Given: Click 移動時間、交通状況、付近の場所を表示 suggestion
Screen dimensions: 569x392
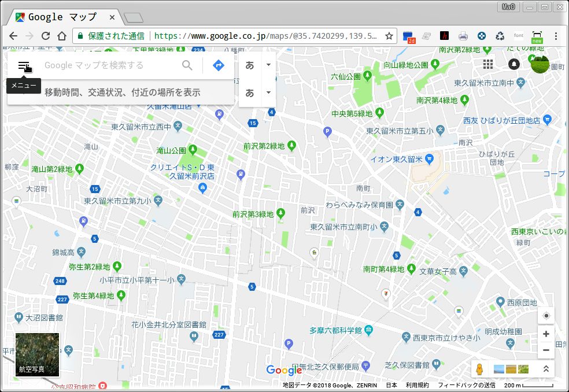Looking at the screenshot, I should coord(122,93).
